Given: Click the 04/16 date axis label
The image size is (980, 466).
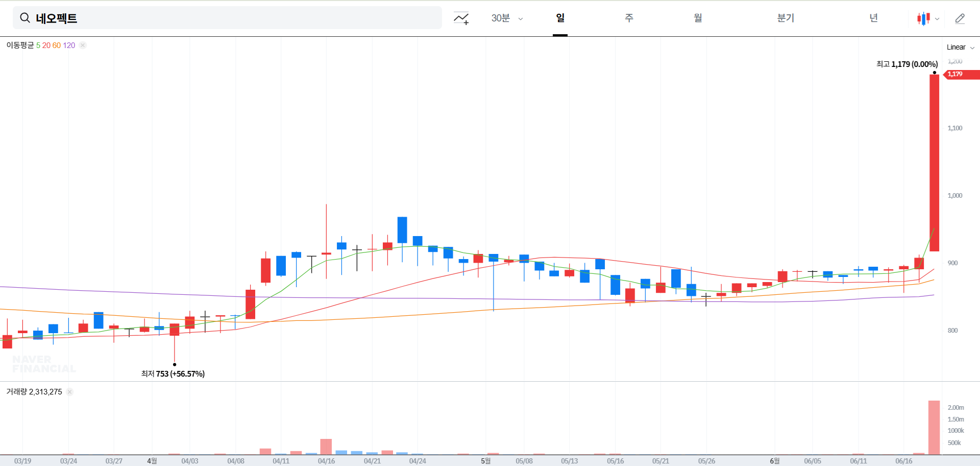Looking at the screenshot, I should pos(327,461).
